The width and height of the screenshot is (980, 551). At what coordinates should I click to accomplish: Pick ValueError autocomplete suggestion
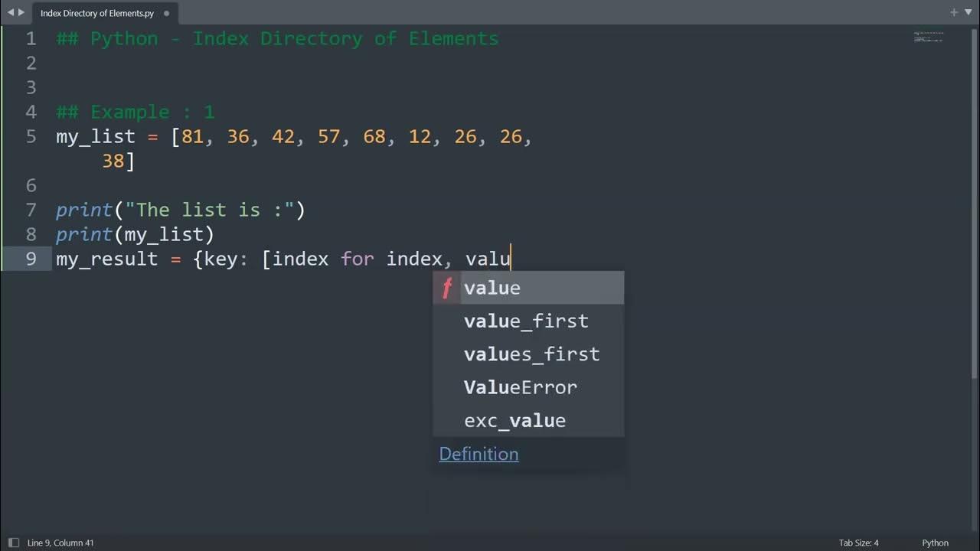coord(521,387)
